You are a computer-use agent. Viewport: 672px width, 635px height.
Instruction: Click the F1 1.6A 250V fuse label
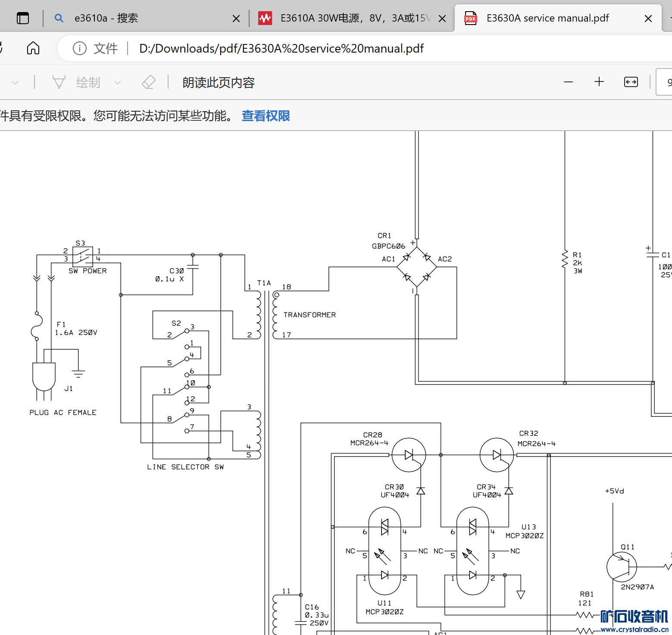pos(76,328)
